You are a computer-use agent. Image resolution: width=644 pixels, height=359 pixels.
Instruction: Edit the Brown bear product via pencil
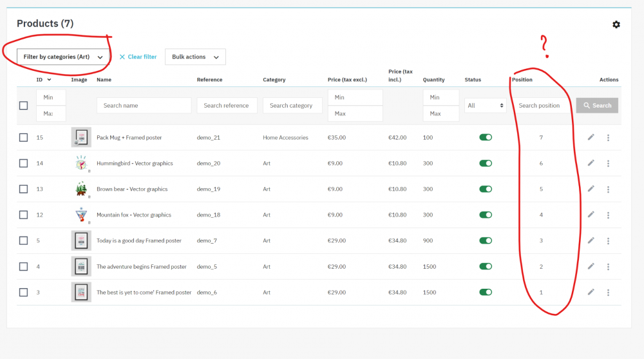[x=591, y=189]
